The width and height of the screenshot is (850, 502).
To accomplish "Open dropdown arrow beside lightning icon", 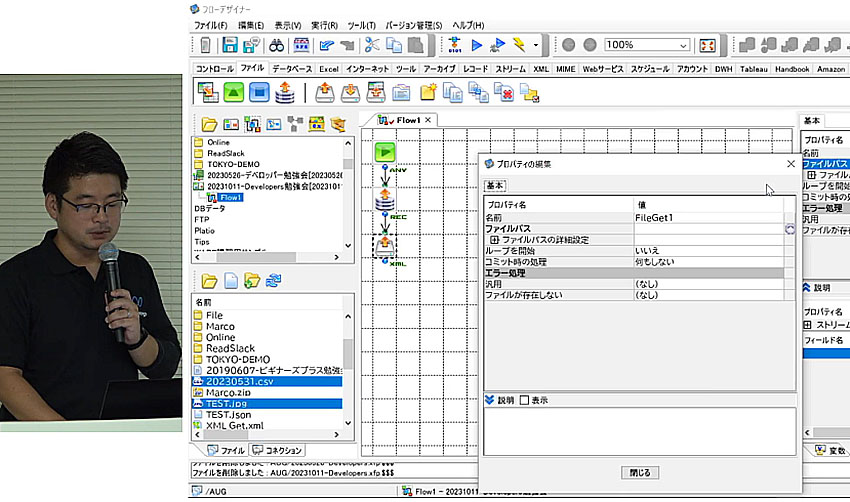I will click(x=536, y=45).
